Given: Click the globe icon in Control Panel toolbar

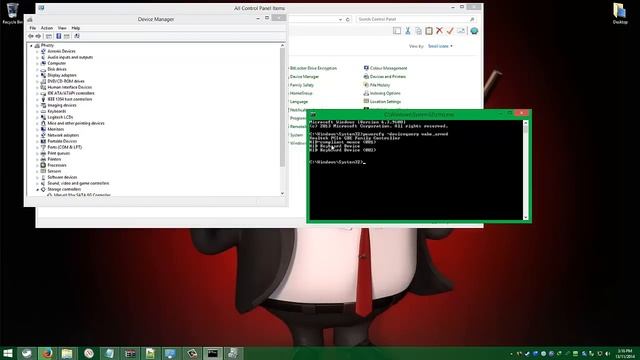Looking at the screenshot, I should tap(474, 31).
